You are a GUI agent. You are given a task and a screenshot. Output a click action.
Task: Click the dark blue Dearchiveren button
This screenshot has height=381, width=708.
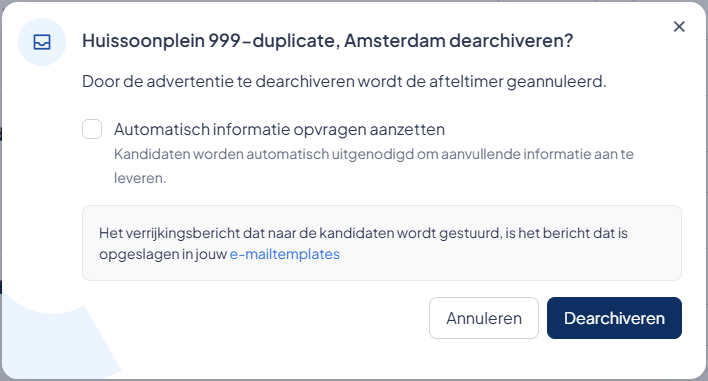point(614,318)
